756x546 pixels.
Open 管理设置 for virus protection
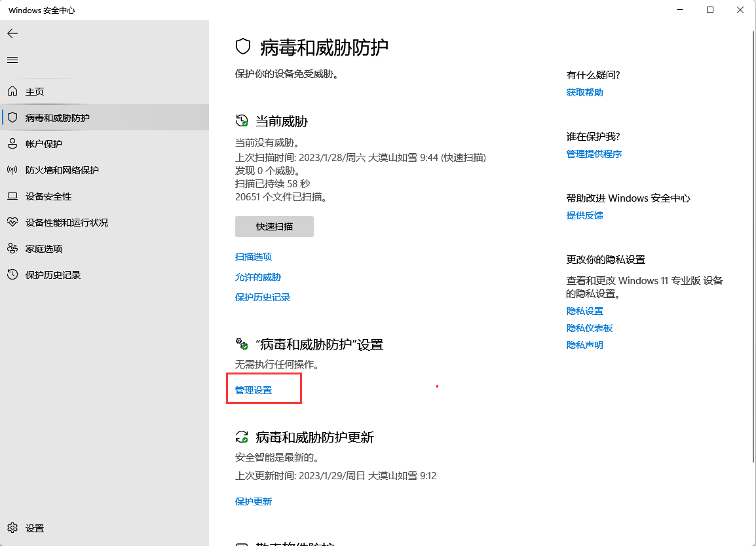tap(252, 388)
